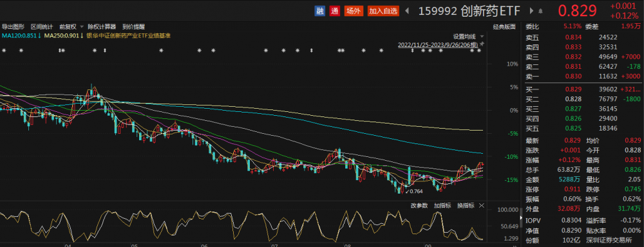Click the MA120:0.851 indicator label
The width and height of the screenshot is (644, 247).
(x=21, y=35)
